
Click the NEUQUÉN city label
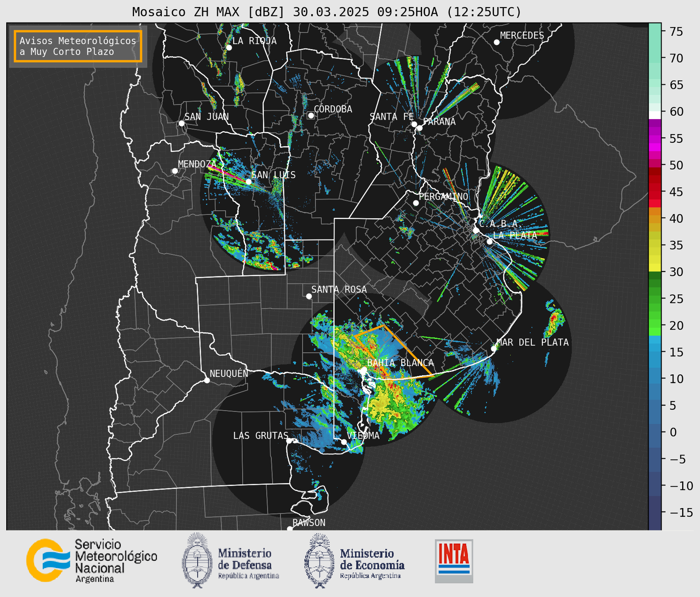click(229, 373)
